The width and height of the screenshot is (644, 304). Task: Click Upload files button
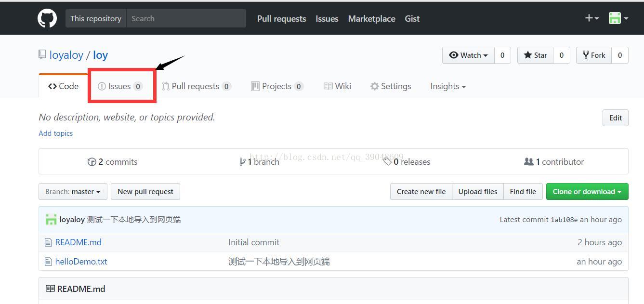[478, 191]
